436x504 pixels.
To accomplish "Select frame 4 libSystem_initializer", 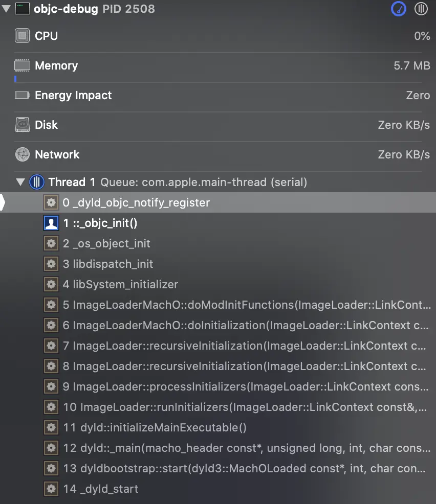I will pos(120,285).
